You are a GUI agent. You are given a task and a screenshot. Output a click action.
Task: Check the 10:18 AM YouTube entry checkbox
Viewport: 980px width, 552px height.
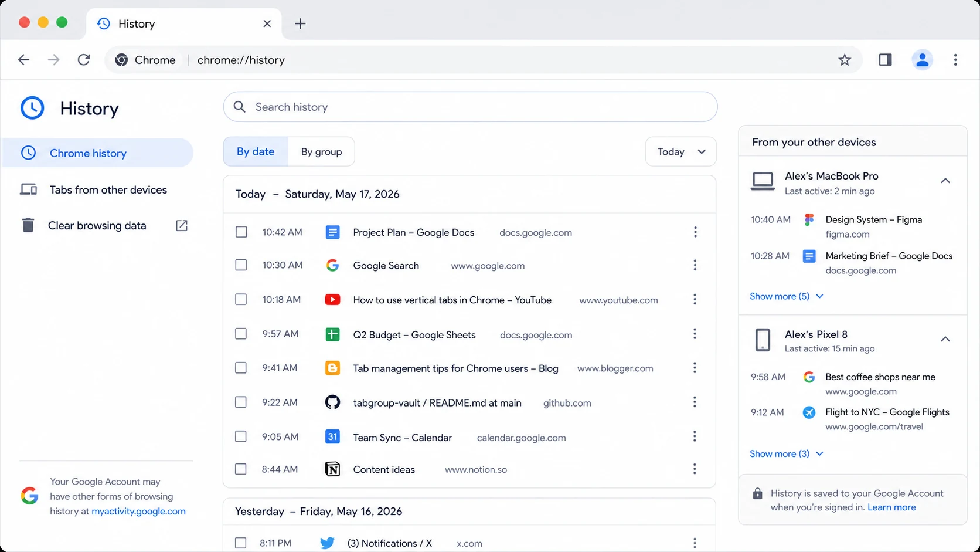[x=241, y=300]
